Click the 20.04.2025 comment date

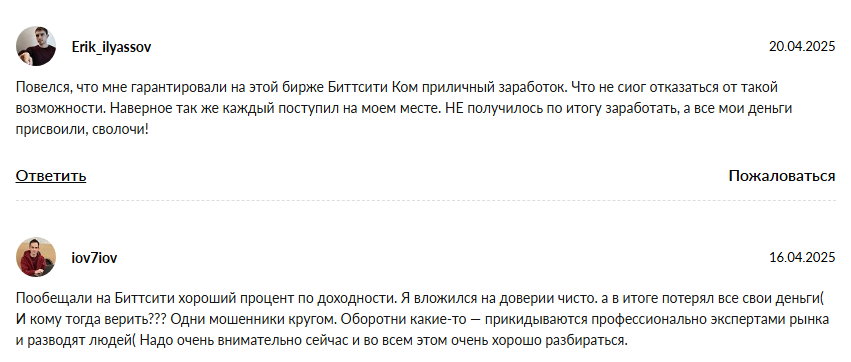(802, 47)
